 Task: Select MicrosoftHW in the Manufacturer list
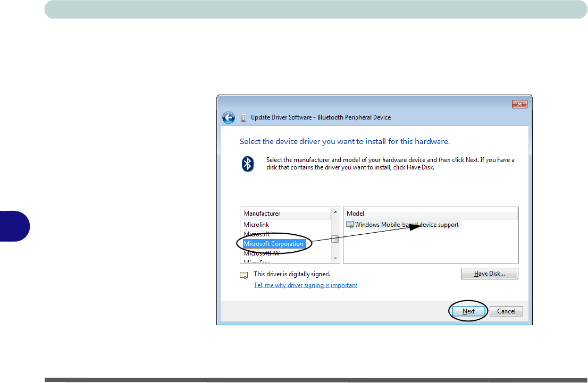(262, 253)
